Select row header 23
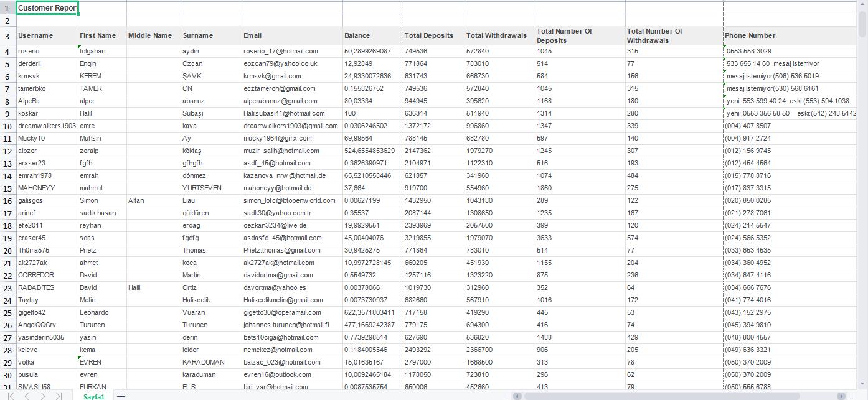The width and height of the screenshot is (868, 400). point(7,287)
